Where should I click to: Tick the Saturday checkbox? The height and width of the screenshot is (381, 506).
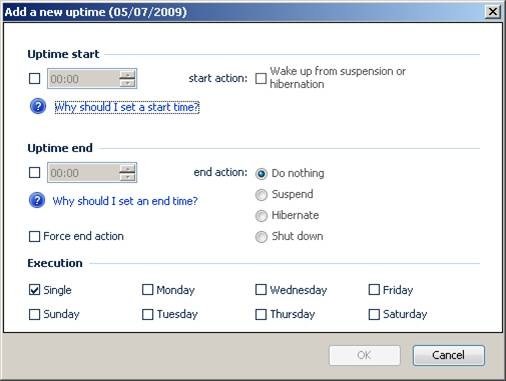point(374,314)
